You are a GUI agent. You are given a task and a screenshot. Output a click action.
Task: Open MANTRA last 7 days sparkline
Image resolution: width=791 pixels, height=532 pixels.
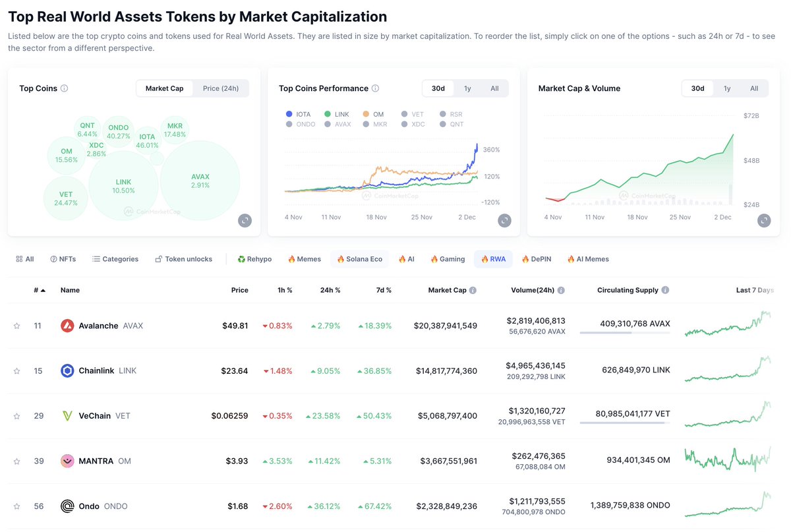[x=728, y=459]
